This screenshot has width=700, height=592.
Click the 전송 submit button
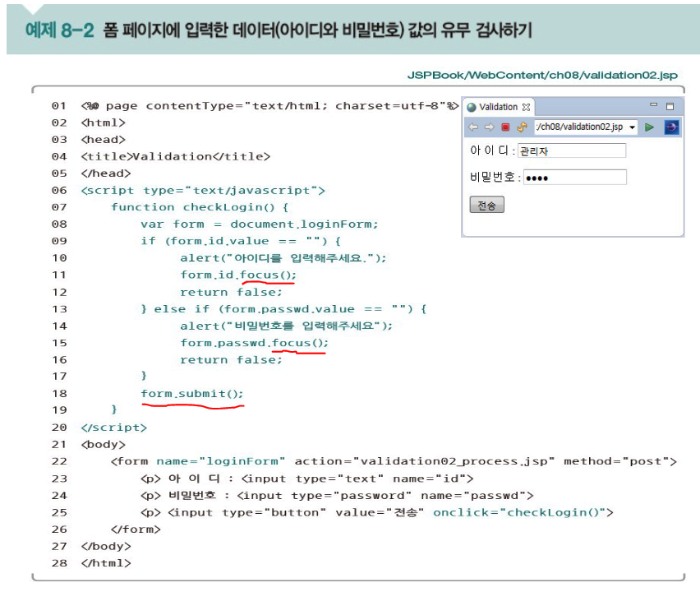[486, 205]
